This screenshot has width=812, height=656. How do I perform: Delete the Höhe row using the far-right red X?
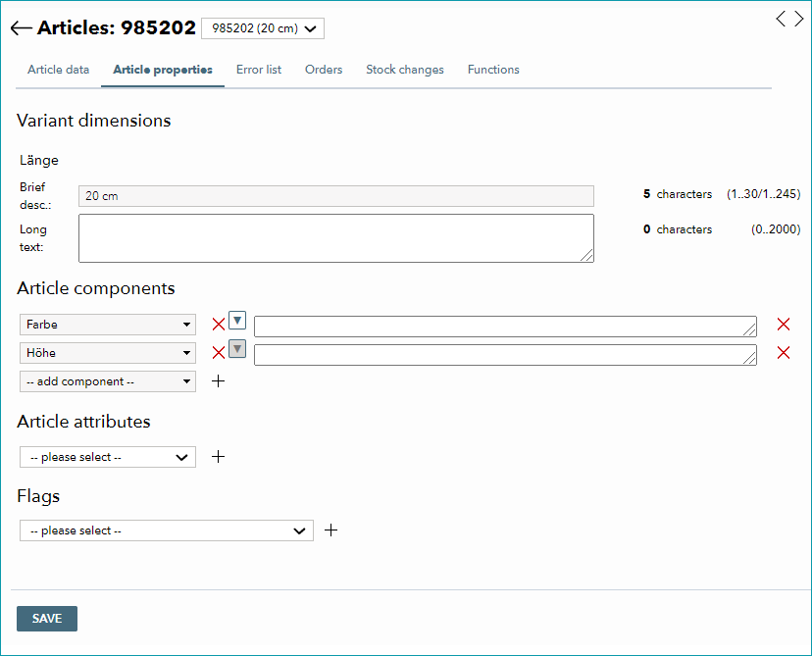(784, 353)
